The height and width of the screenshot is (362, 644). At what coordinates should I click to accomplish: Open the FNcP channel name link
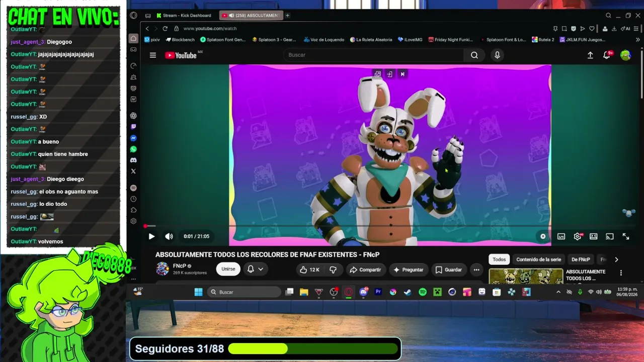pyautogui.click(x=180, y=266)
